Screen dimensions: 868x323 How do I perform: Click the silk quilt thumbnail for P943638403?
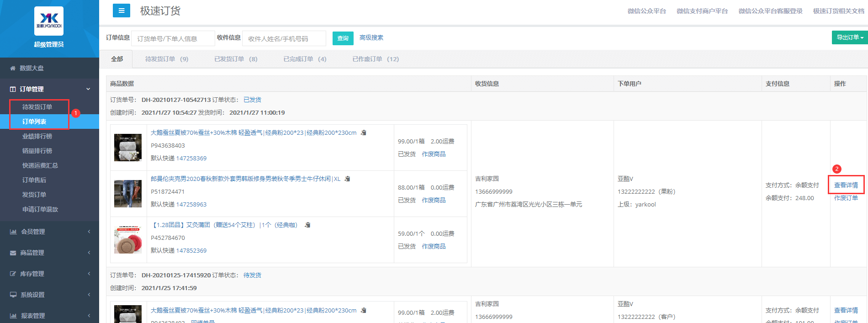tap(128, 148)
